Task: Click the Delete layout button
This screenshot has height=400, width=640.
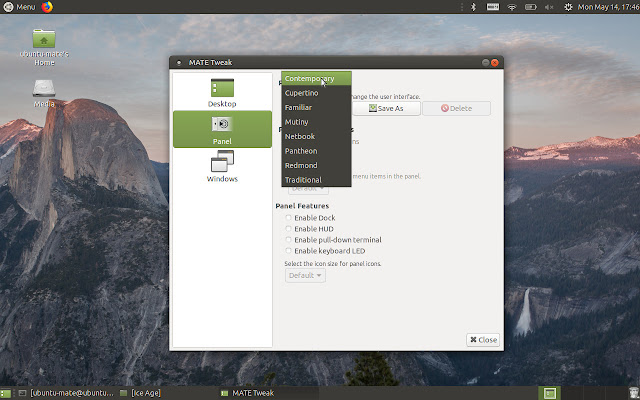Action: tap(456, 108)
